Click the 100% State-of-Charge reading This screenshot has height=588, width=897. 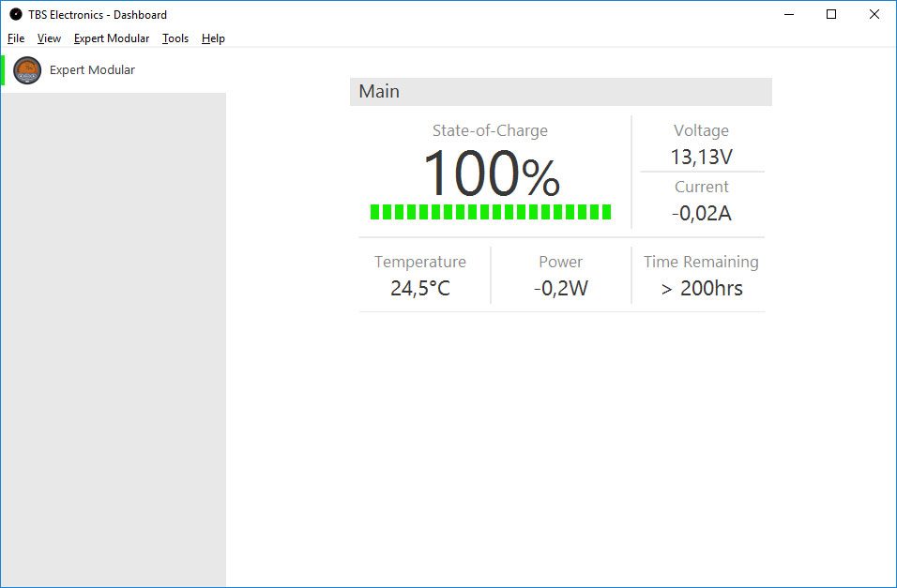point(491,174)
